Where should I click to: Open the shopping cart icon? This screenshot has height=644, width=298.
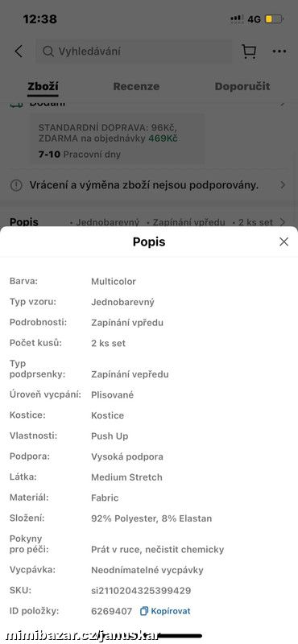[249, 52]
